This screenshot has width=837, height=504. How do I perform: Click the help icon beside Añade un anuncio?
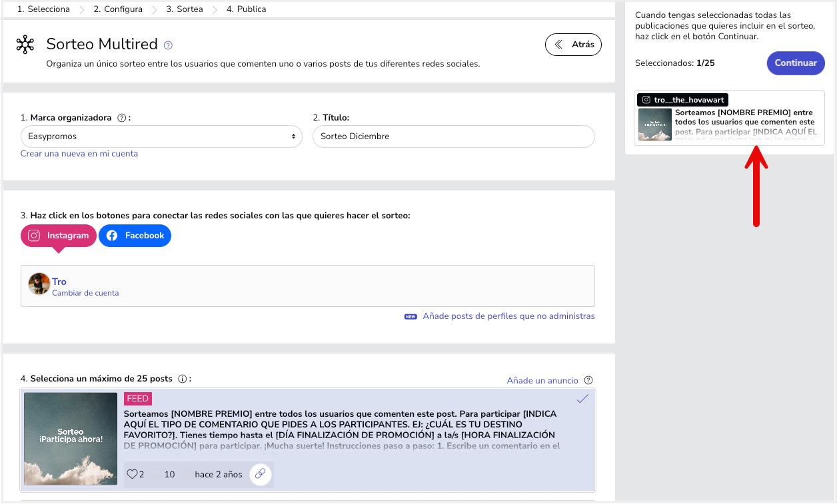click(x=588, y=381)
